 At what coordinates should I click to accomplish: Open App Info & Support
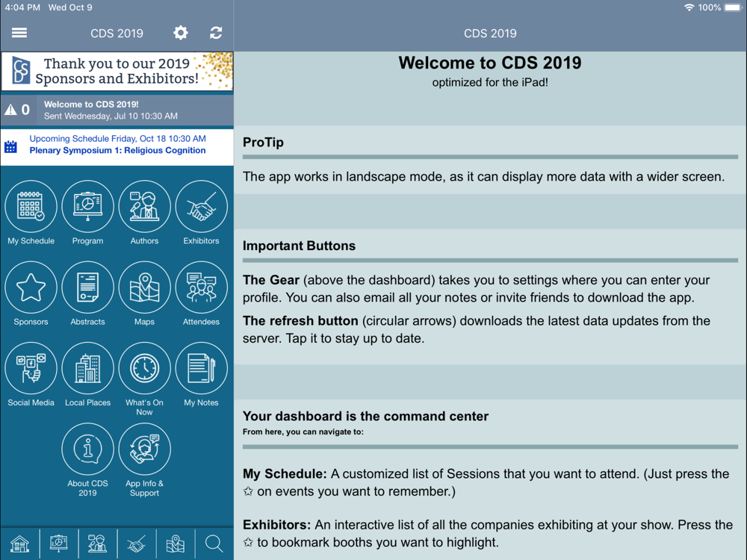coord(145,449)
